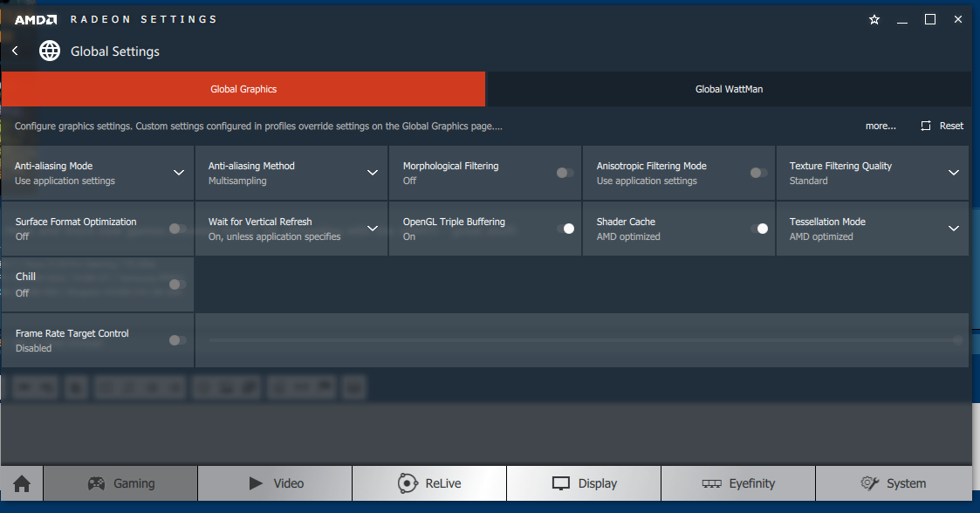Screen dimensions: 980x513
Task: Click the gamepad icon on the Gaming tab
Action: 96,483
